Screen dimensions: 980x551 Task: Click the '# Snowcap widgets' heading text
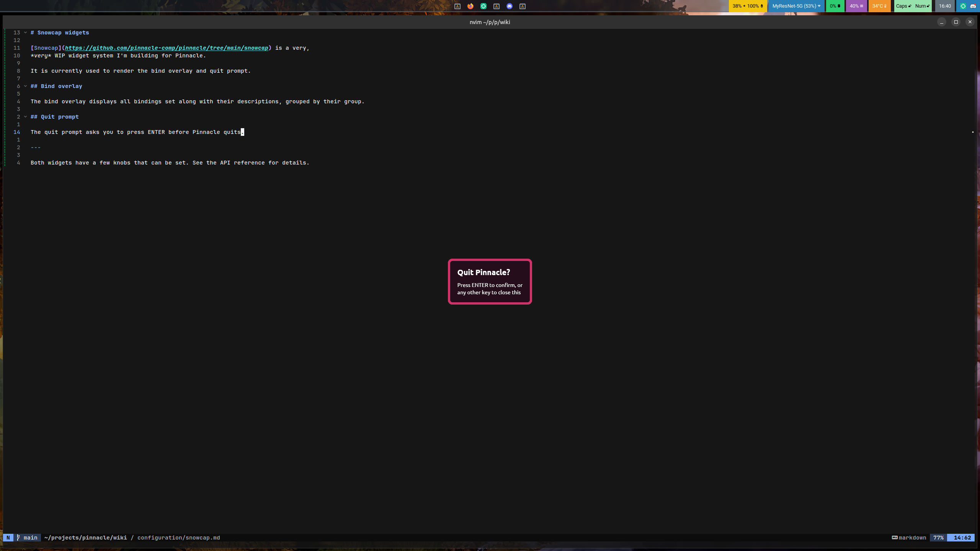60,33
